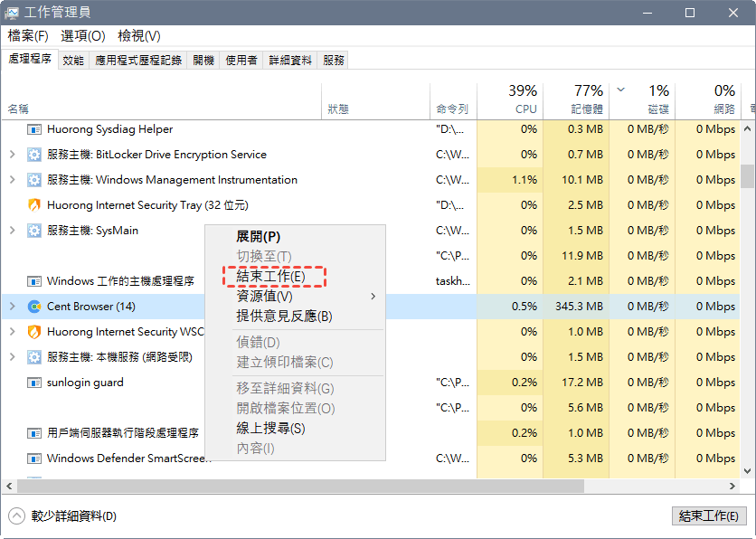Click the 較少詳細資料(D) link
The height and width of the screenshot is (539, 756).
click(74, 516)
